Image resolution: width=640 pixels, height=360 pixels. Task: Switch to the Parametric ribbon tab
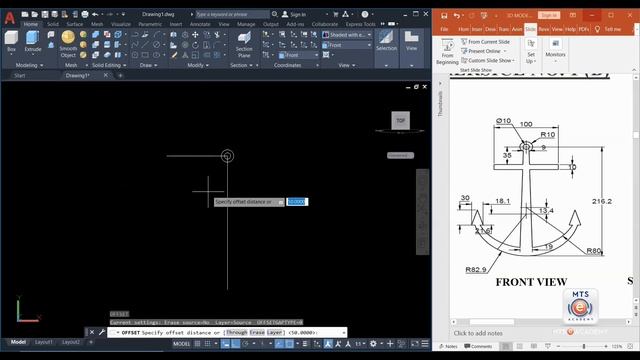tap(150, 24)
